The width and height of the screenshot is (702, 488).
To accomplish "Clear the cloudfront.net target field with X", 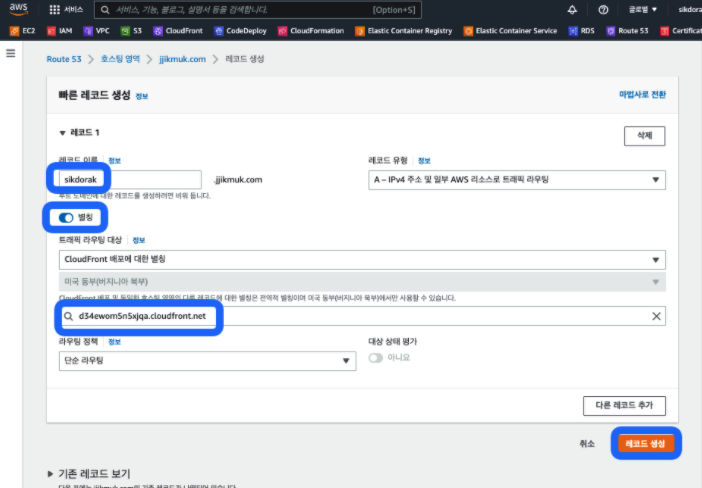I will pos(656,316).
